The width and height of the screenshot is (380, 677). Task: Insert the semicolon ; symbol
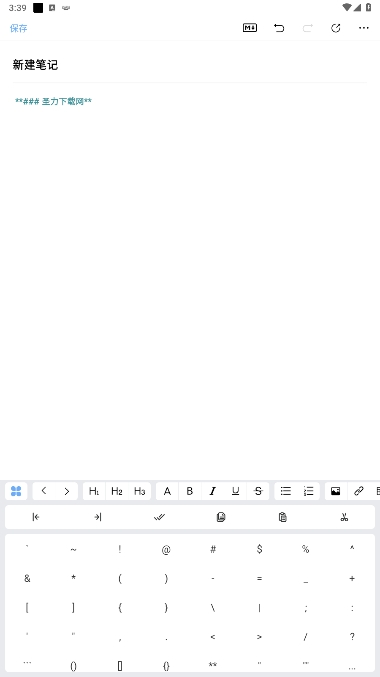(x=306, y=607)
